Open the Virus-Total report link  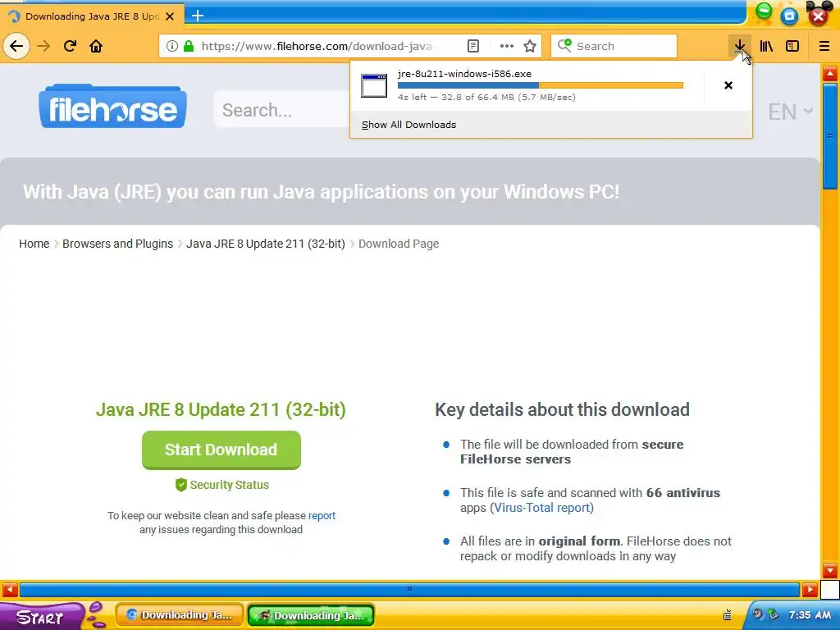(541, 507)
